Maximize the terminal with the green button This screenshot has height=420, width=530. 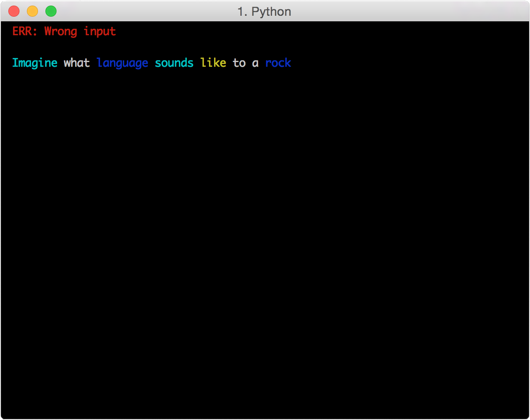(x=51, y=11)
